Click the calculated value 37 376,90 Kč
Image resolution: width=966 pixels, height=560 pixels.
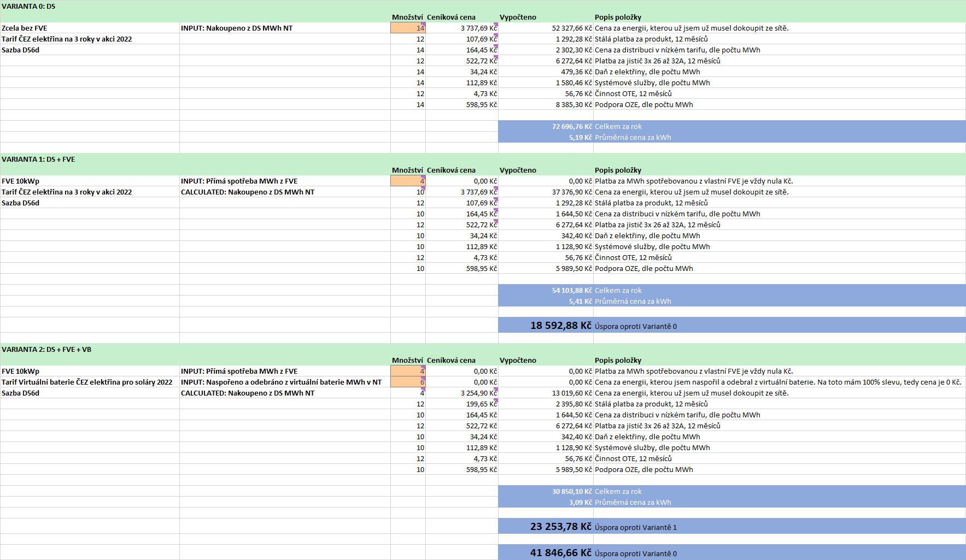572,192
